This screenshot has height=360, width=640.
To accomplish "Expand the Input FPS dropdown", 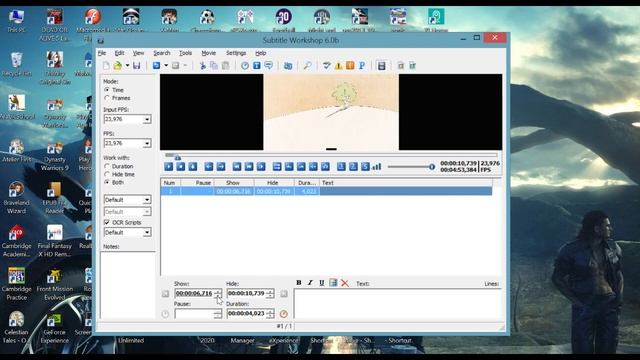I will click(147, 120).
